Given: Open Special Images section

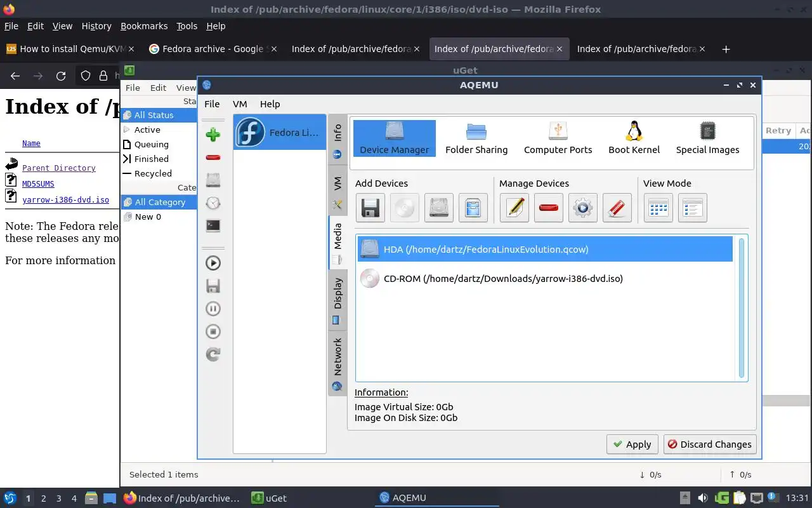Looking at the screenshot, I should (x=707, y=138).
